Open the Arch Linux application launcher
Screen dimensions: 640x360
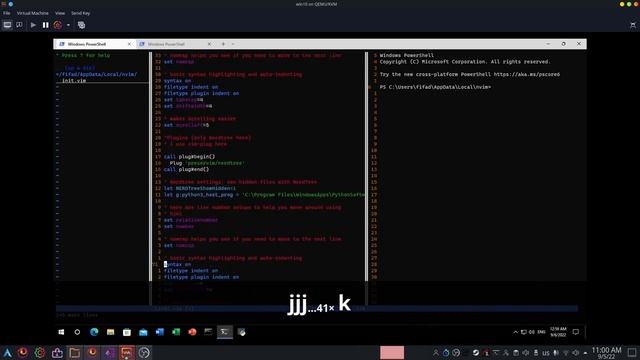(7, 353)
